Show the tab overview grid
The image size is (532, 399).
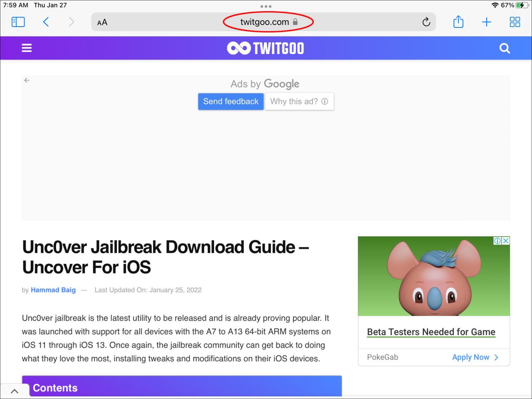[x=515, y=22]
